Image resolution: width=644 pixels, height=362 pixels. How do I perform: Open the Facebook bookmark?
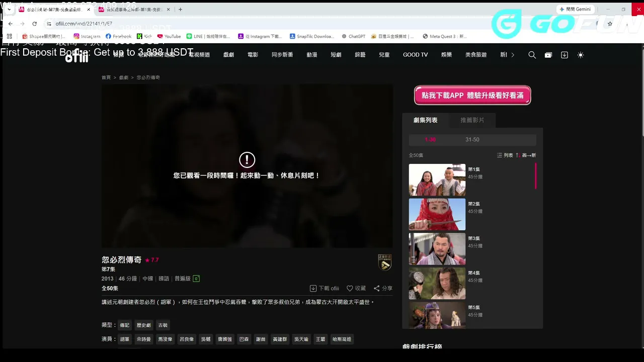pyautogui.click(x=119, y=36)
